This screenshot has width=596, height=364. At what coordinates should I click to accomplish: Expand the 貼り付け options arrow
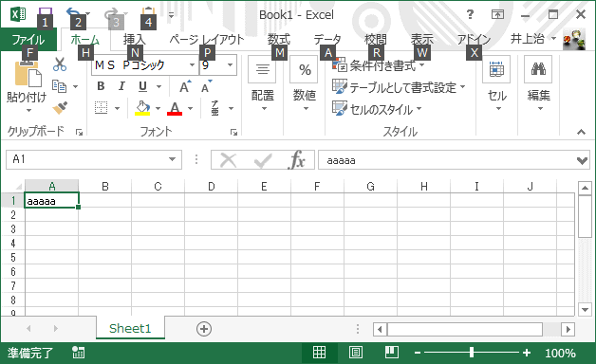[x=28, y=111]
